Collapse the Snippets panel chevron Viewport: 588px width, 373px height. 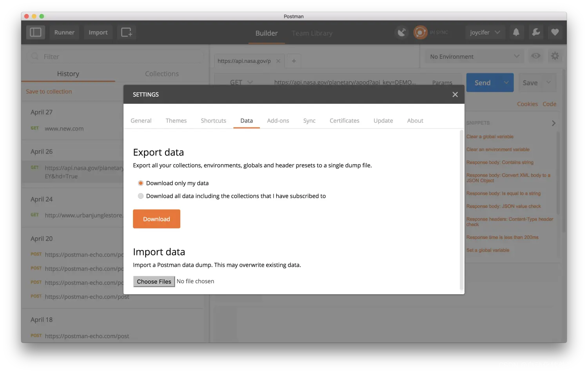click(554, 123)
